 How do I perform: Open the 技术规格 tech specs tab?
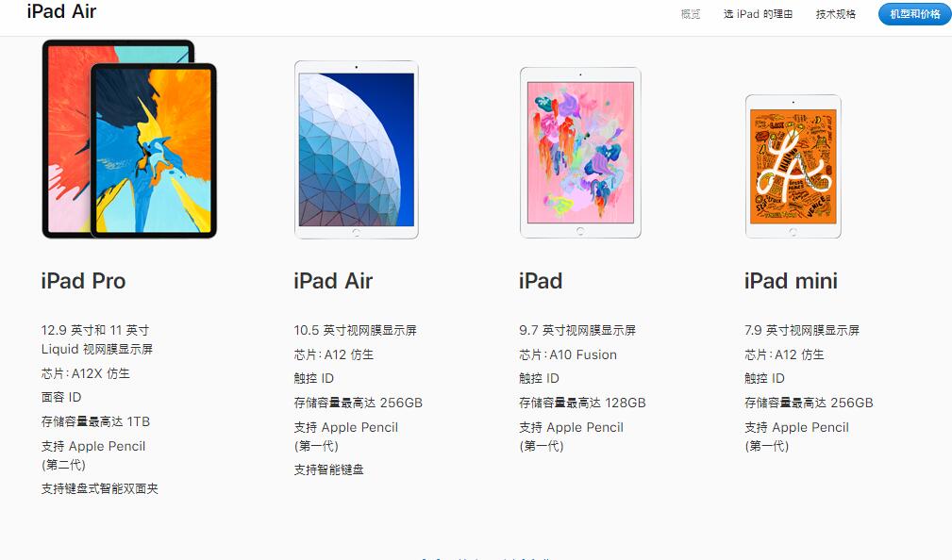(835, 14)
